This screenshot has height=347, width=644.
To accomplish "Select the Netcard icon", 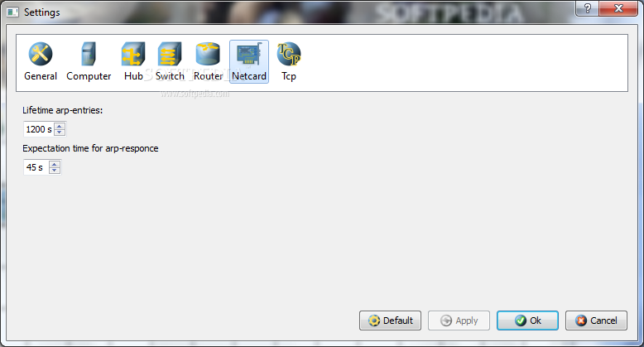I will pos(249,54).
